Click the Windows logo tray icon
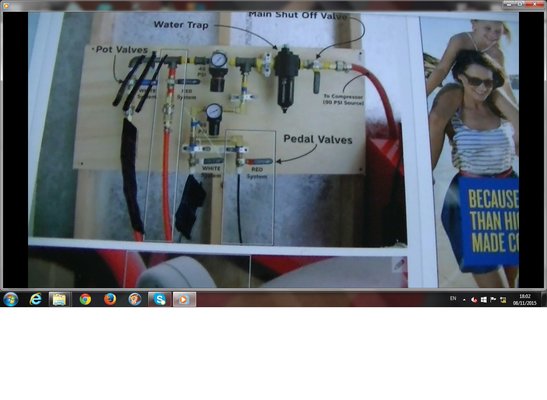 [484, 300]
